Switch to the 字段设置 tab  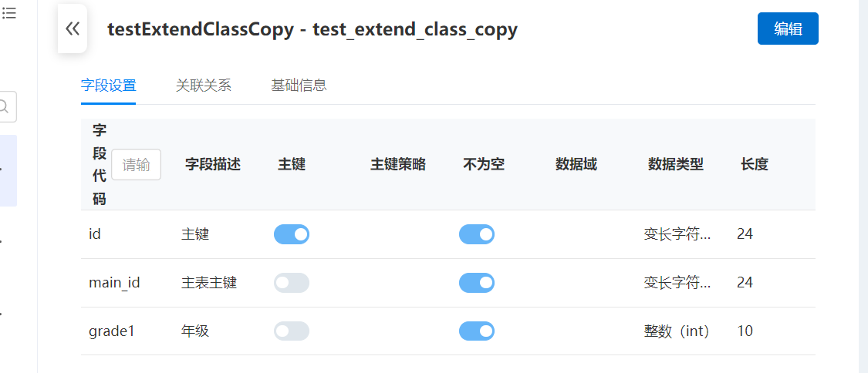[x=108, y=86]
